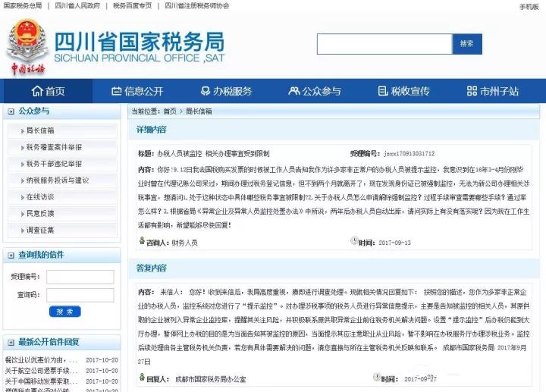Open the 国家税务总局 top link

pyautogui.click(x=23, y=5)
